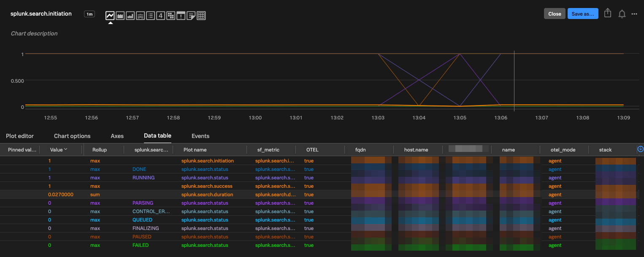Sort by the Rollup column header
The width and height of the screenshot is (644, 257).
click(x=100, y=150)
